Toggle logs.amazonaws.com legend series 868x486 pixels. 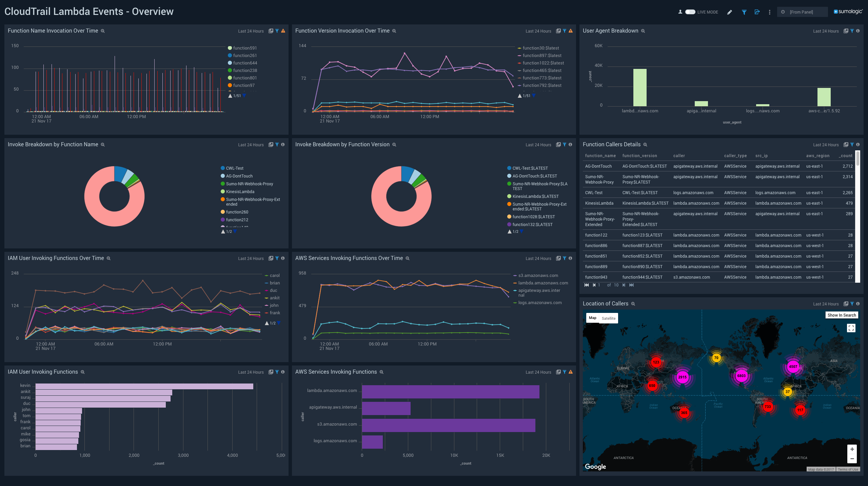(x=537, y=303)
